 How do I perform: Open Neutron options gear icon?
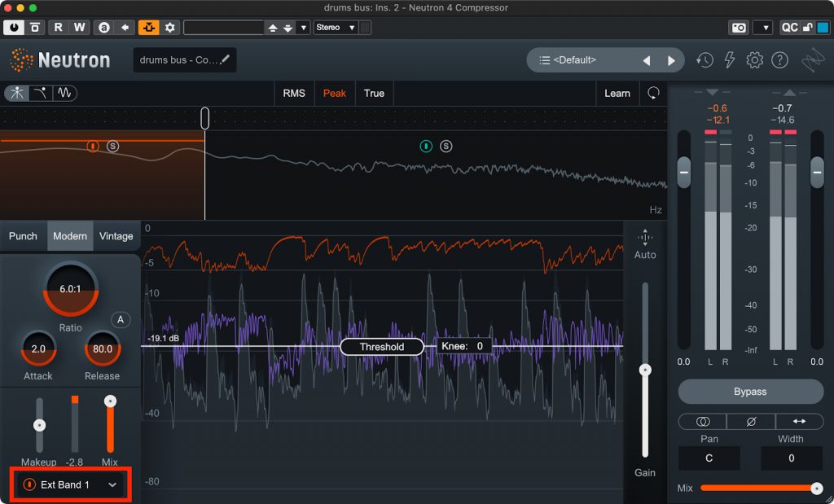click(755, 60)
